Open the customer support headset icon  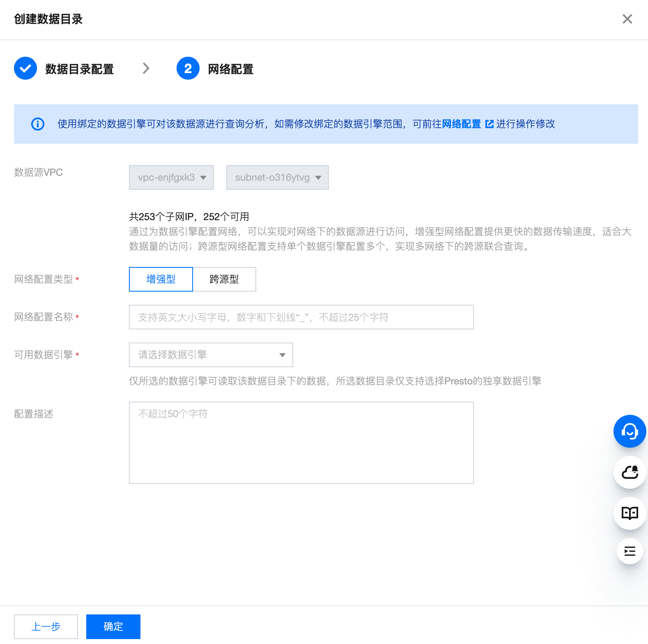point(630,431)
